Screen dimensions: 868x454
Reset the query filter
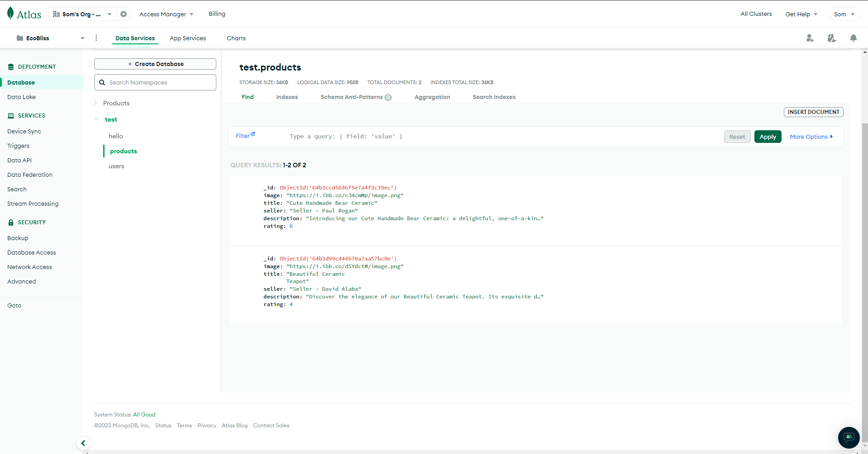tap(737, 137)
